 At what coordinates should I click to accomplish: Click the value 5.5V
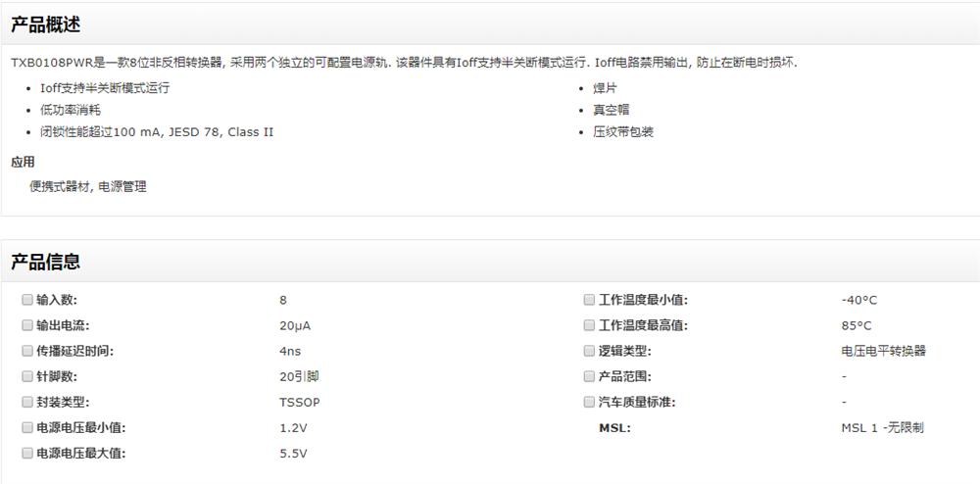[x=293, y=454]
